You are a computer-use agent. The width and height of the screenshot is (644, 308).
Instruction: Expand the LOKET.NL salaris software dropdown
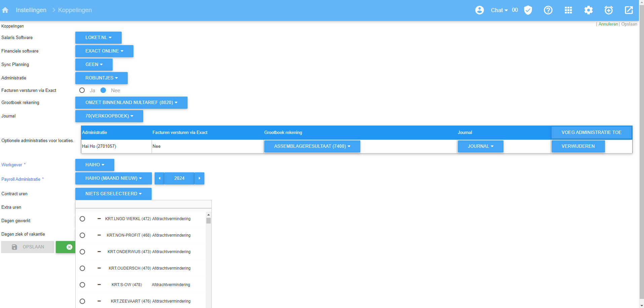98,38
